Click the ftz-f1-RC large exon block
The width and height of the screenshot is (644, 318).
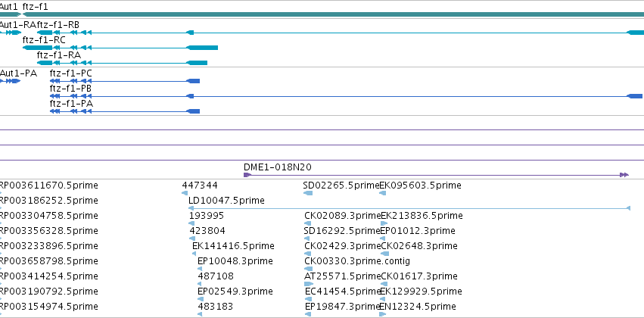pyautogui.click(x=202, y=48)
